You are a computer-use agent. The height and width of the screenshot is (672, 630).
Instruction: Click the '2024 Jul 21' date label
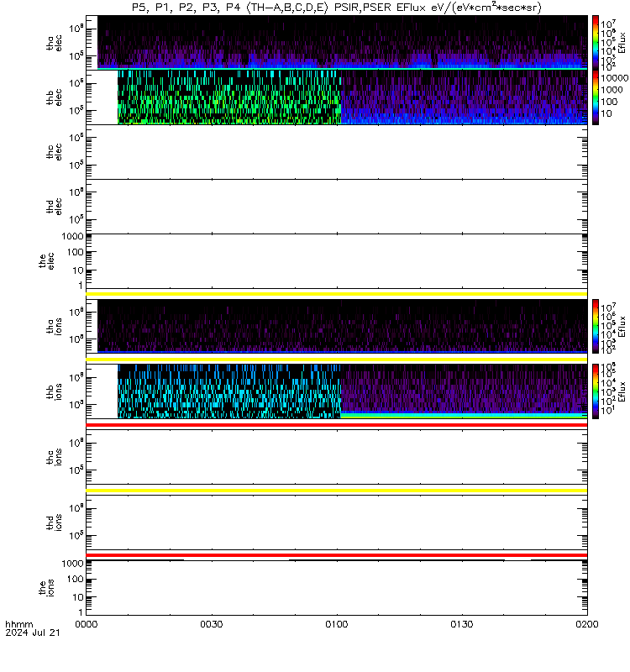(x=33, y=633)
